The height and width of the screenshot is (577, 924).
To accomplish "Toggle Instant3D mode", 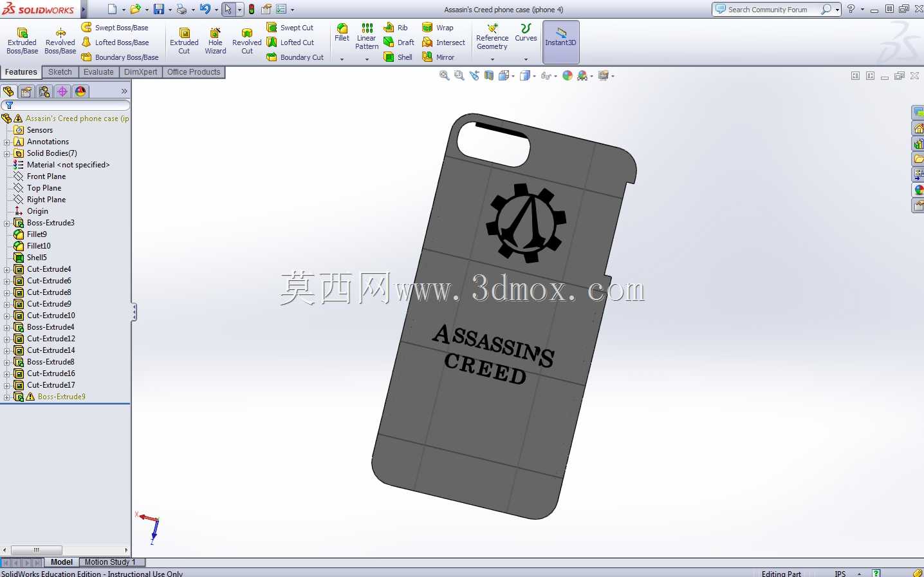I will tap(561, 41).
